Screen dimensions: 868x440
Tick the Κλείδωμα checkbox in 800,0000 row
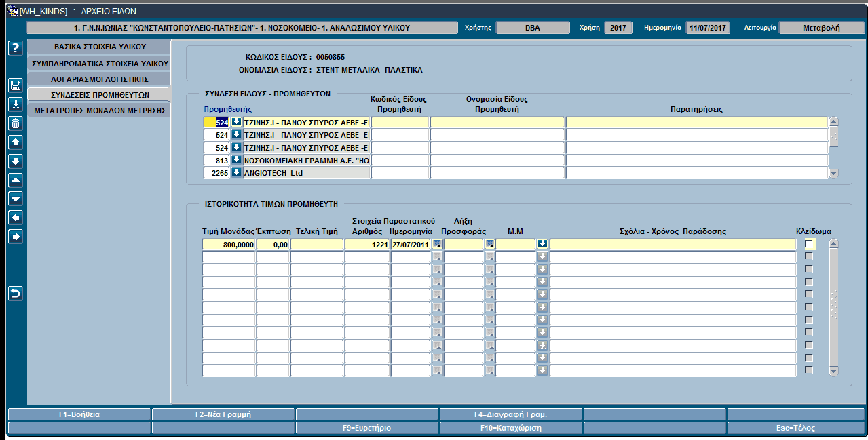[x=809, y=244]
